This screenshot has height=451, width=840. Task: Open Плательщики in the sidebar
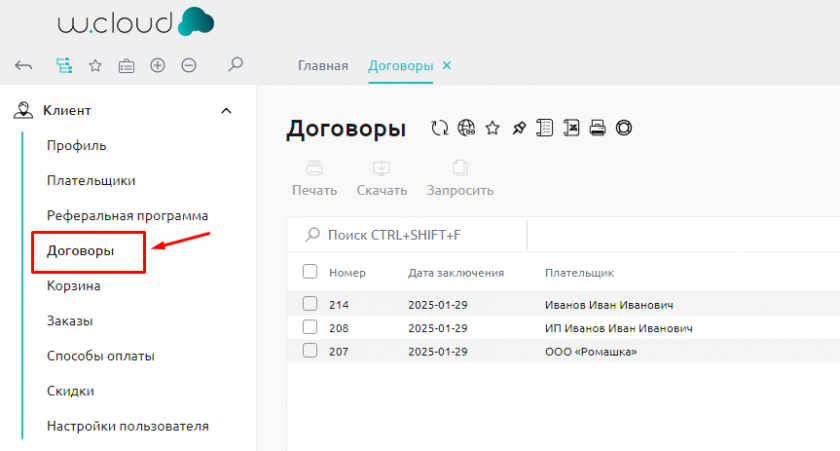click(x=91, y=181)
